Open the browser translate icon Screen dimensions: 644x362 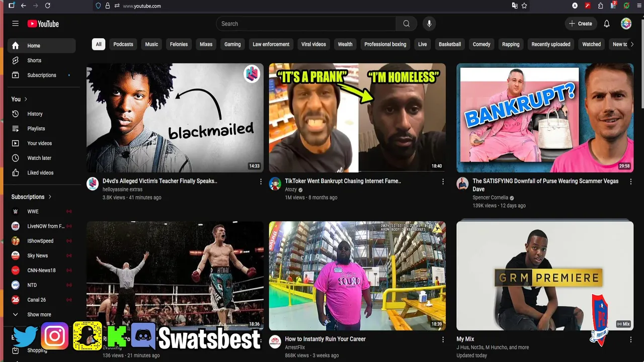click(x=515, y=6)
